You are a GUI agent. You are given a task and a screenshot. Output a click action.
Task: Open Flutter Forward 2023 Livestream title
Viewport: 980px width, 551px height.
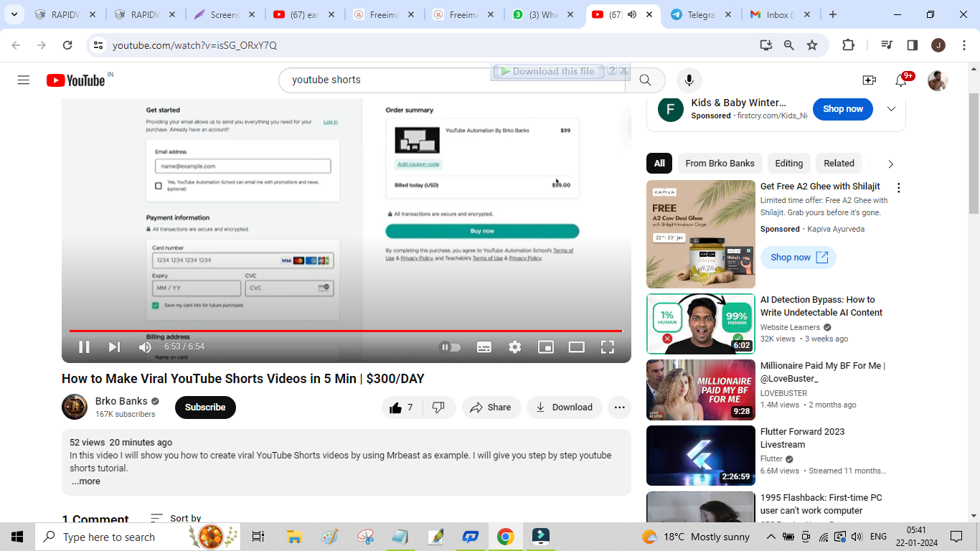point(803,438)
